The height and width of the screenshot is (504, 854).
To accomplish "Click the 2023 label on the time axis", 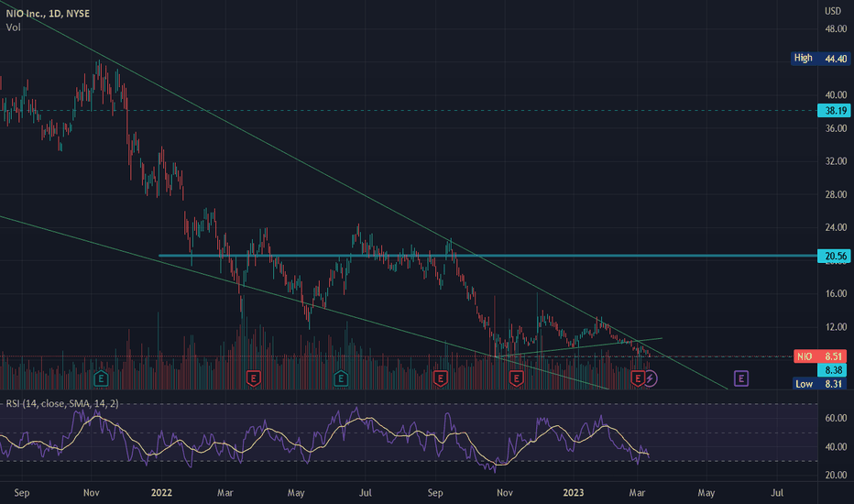I will tap(573, 493).
